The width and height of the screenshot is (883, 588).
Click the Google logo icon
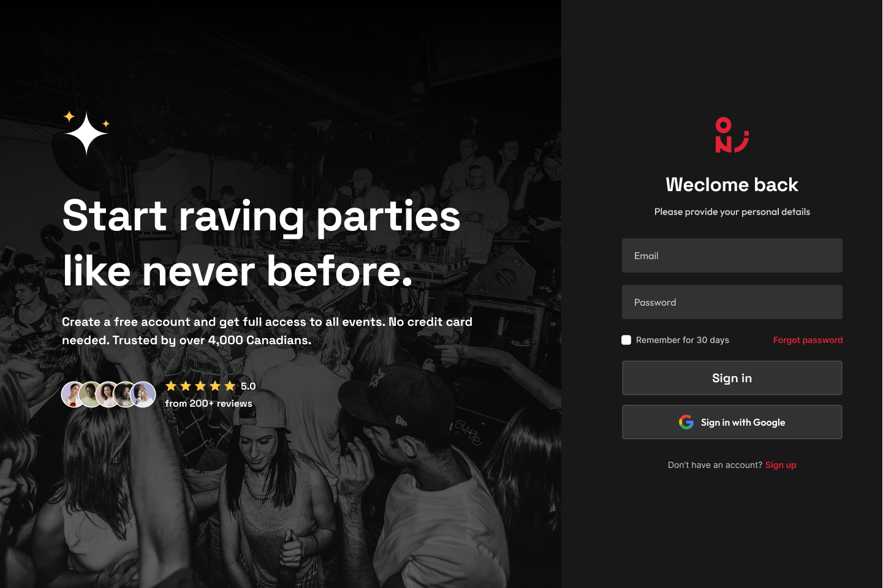click(x=686, y=422)
